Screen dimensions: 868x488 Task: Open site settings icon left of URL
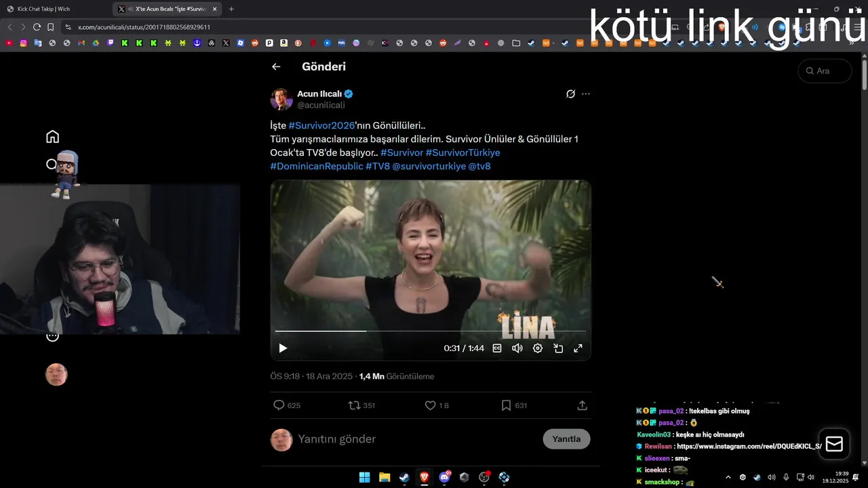tap(68, 27)
